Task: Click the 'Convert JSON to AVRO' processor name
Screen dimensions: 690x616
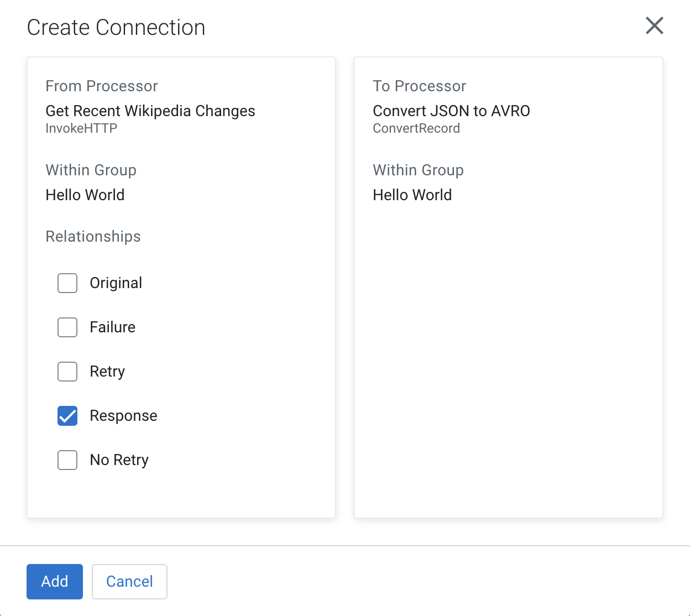Action: click(451, 111)
